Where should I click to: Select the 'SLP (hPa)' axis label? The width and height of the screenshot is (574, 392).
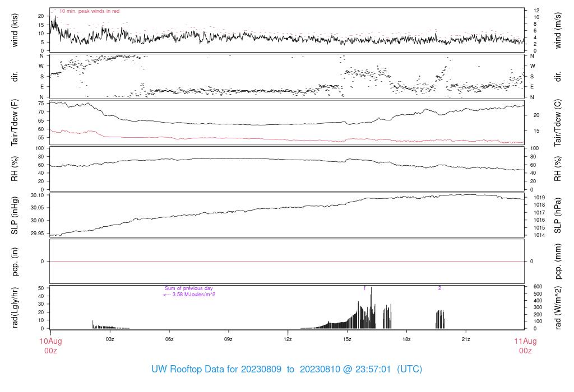click(x=558, y=216)
